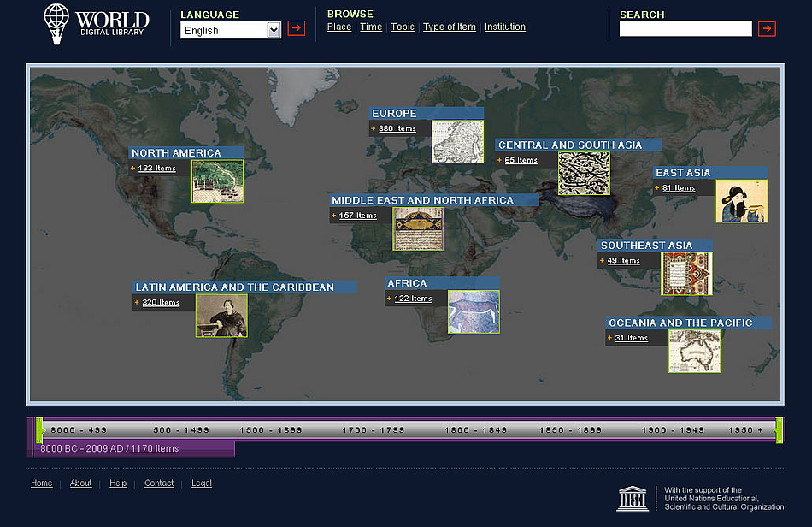Open the Oceania Australia map thumbnail
Screen dimensions: 812x527
pos(694,351)
